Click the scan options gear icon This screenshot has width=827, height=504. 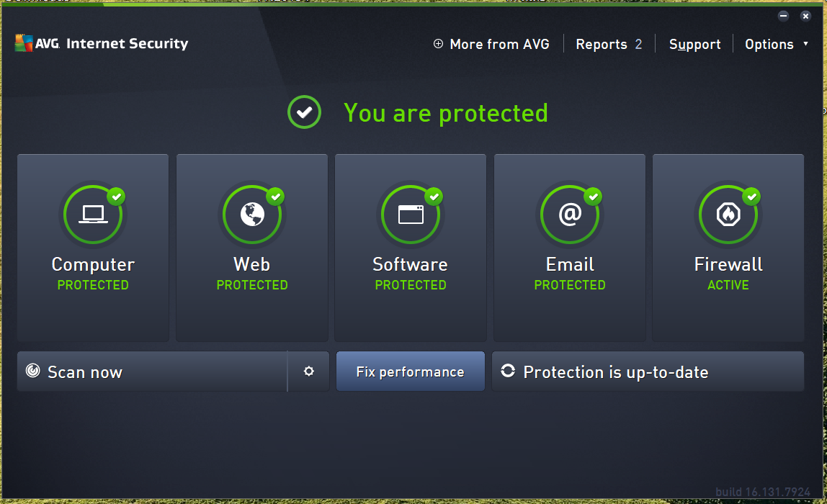[309, 371]
